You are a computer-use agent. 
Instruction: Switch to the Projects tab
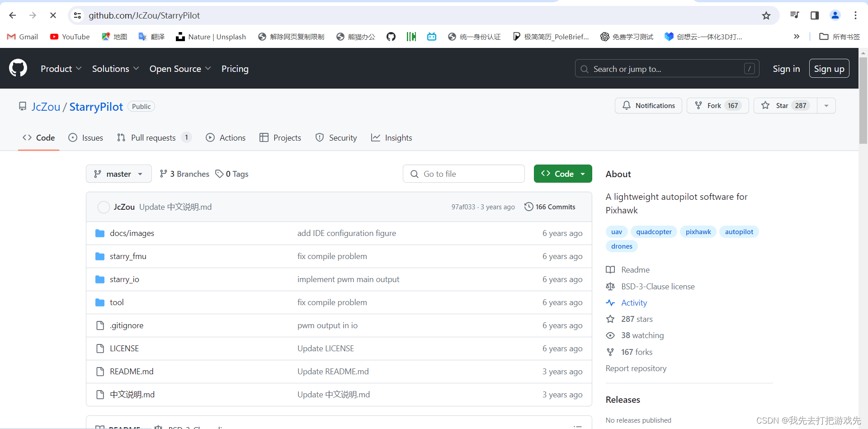(280, 138)
